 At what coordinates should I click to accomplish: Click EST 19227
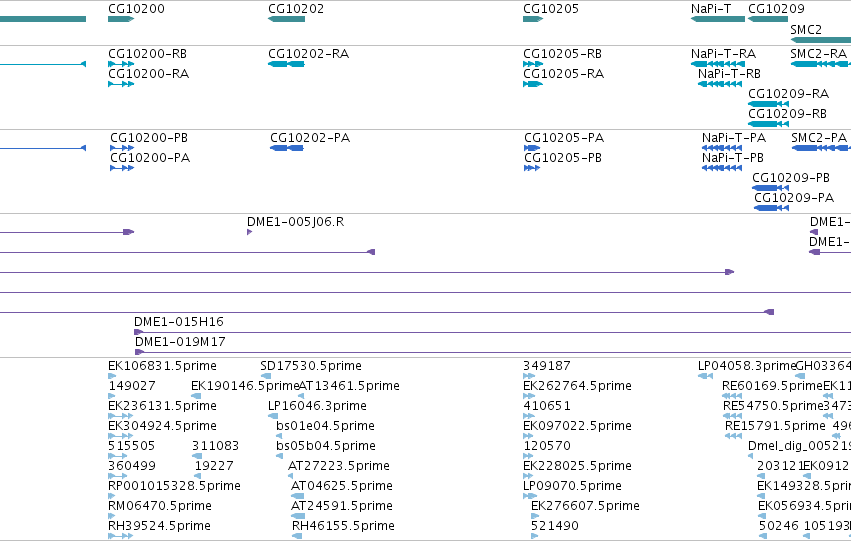[198, 476]
